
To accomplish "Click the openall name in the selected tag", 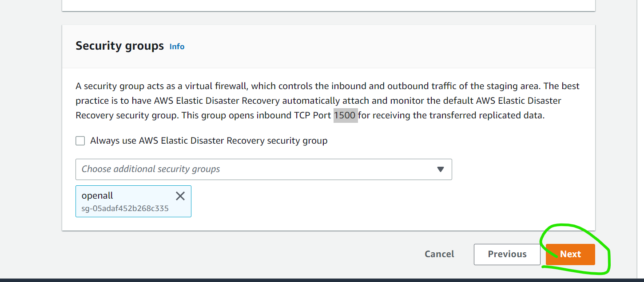I will [97, 196].
